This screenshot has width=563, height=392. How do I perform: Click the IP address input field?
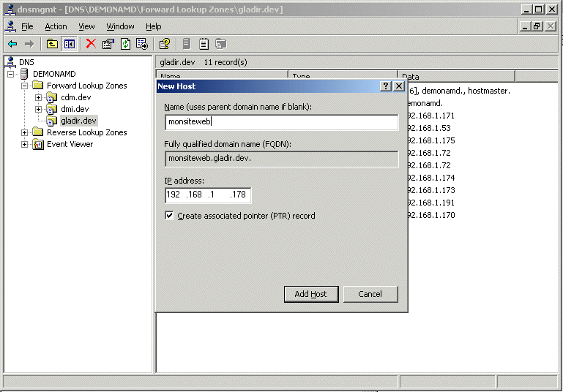click(x=208, y=195)
